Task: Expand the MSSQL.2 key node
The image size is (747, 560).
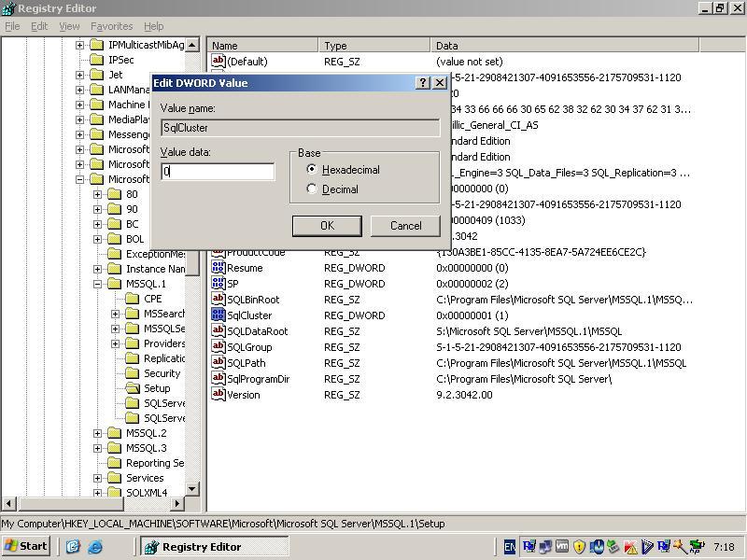Action: point(98,433)
